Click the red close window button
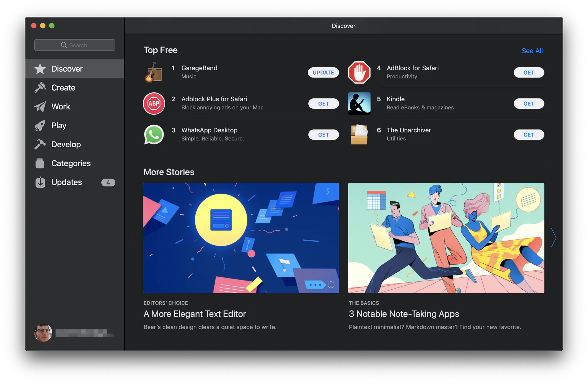The height and width of the screenshot is (384, 588). (34, 26)
